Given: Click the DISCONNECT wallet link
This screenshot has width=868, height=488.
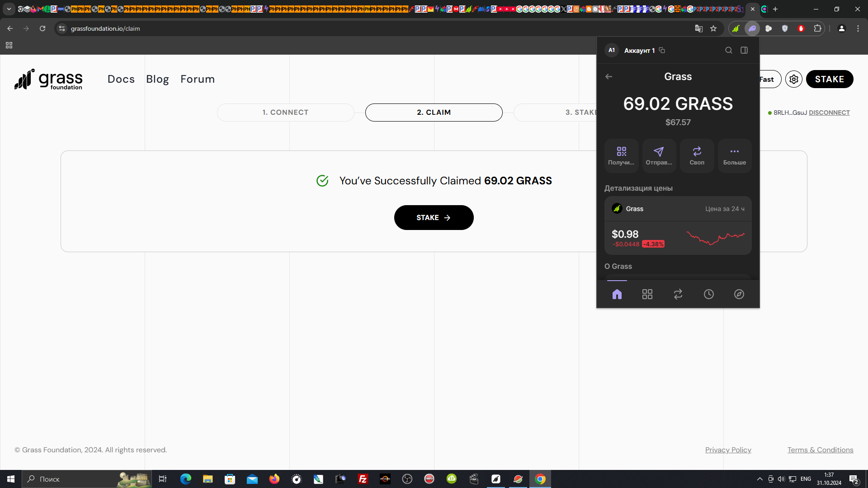Looking at the screenshot, I should (829, 113).
